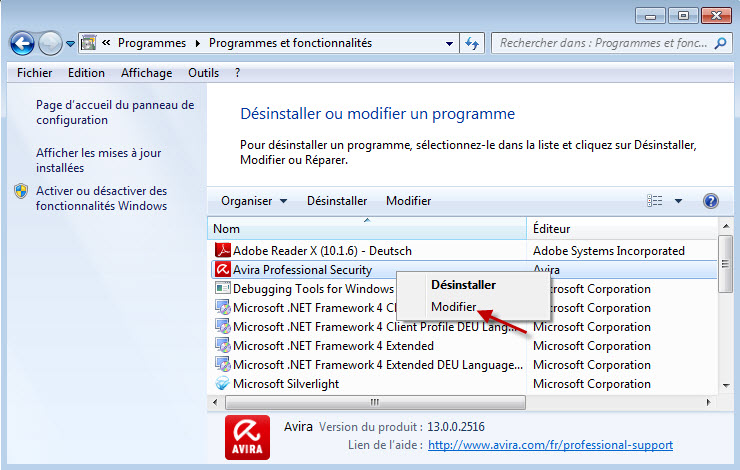Open the view options dropdown arrow
Image resolution: width=740 pixels, height=470 pixels.
[678, 201]
